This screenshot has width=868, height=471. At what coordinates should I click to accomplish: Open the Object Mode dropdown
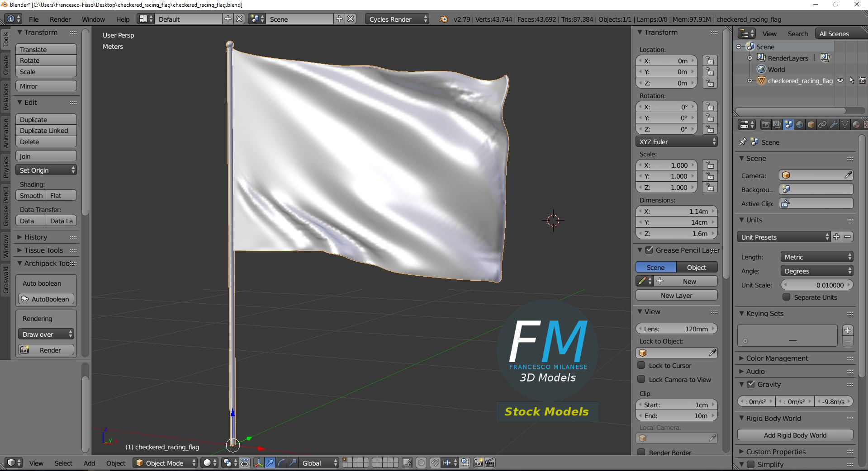[166, 463]
